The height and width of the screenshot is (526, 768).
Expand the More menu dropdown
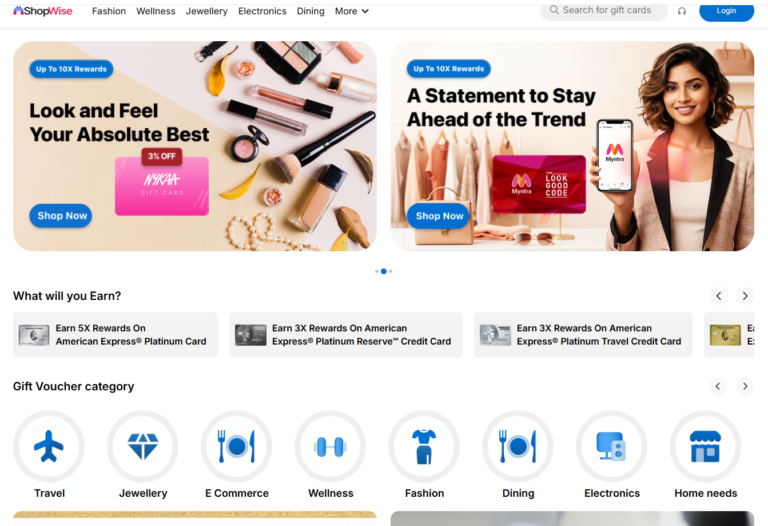point(352,11)
